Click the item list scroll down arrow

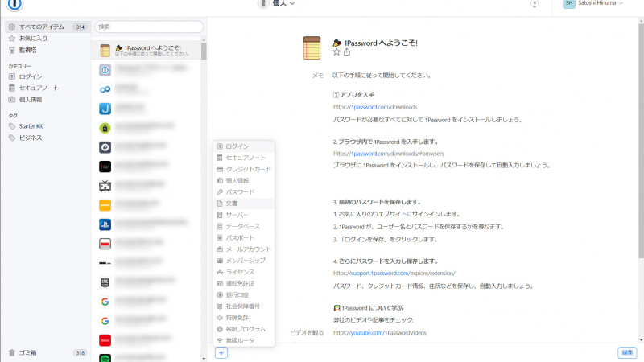point(204,359)
